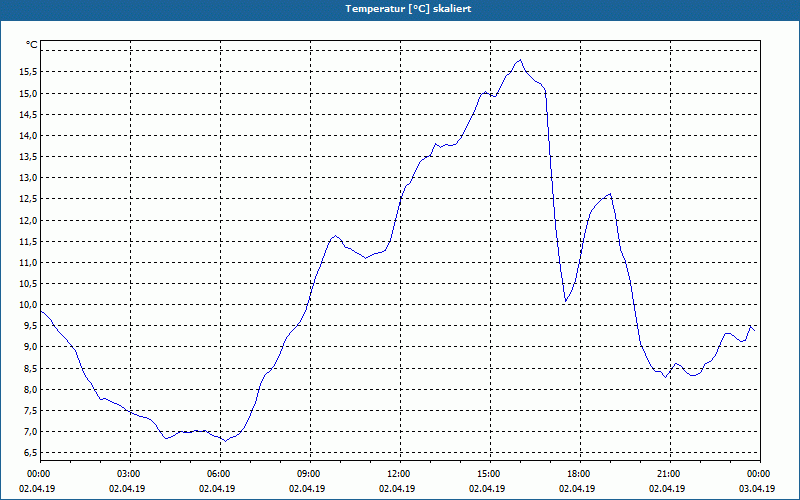Click the 00:00 label above 03.04.19

(757, 474)
